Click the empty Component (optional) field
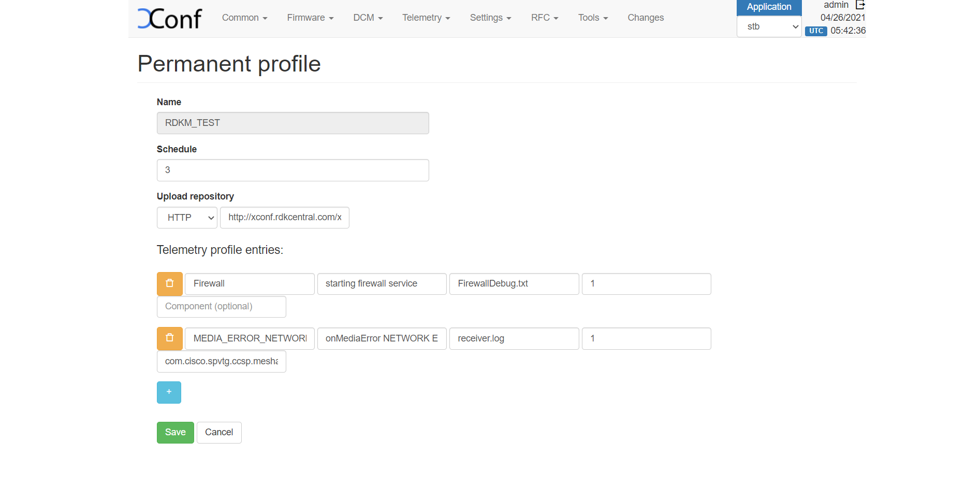980x485 pixels. (221, 307)
